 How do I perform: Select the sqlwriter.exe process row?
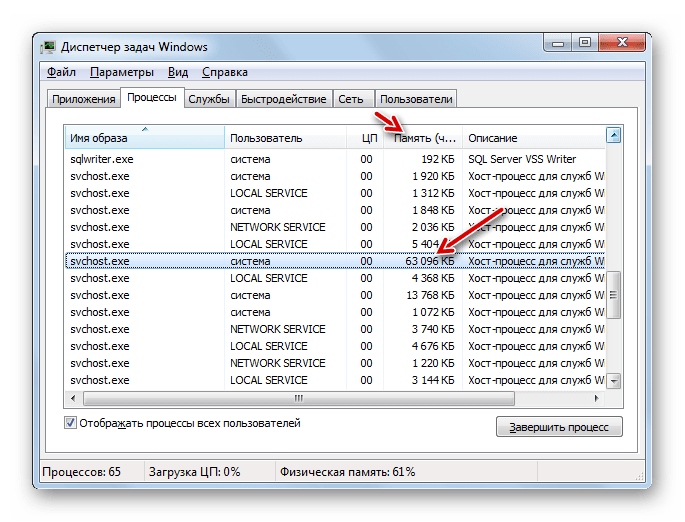point(335,159)
